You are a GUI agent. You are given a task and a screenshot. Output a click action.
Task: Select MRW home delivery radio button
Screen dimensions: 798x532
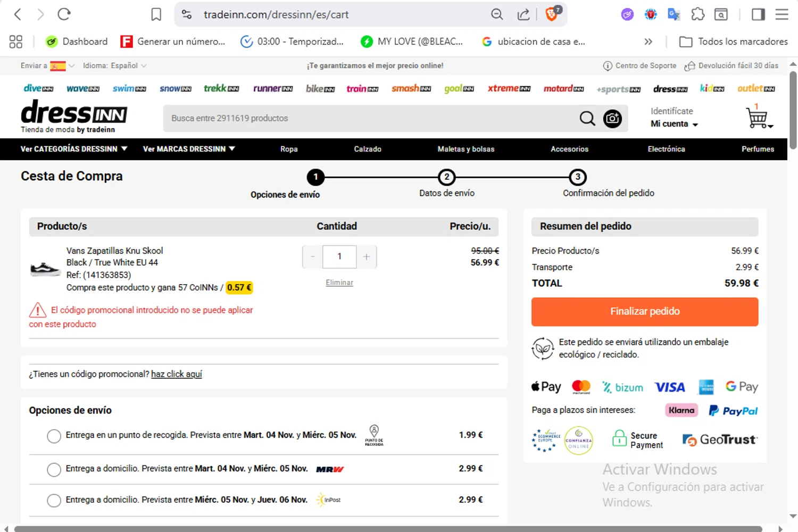(x=54, y=470)
